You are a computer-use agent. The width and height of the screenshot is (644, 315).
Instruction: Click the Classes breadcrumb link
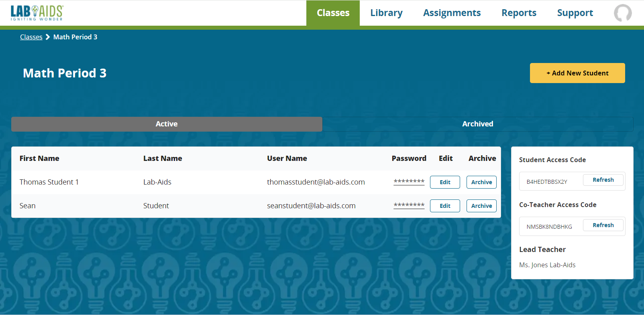31,37
